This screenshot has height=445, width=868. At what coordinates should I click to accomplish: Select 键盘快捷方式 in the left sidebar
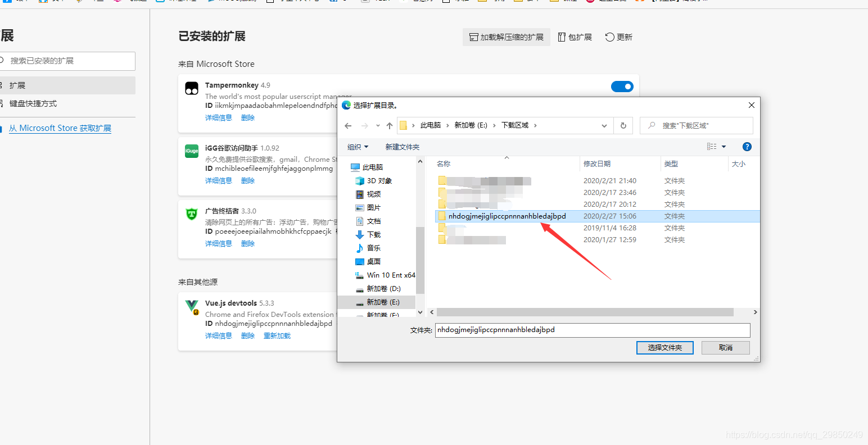[66, 103]
